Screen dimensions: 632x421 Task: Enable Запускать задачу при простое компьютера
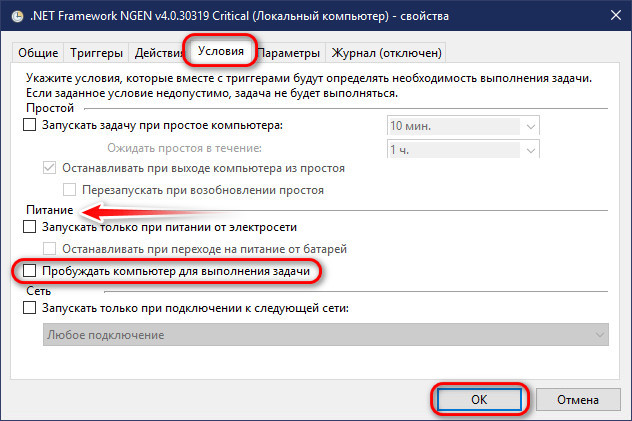coord(29,125)
